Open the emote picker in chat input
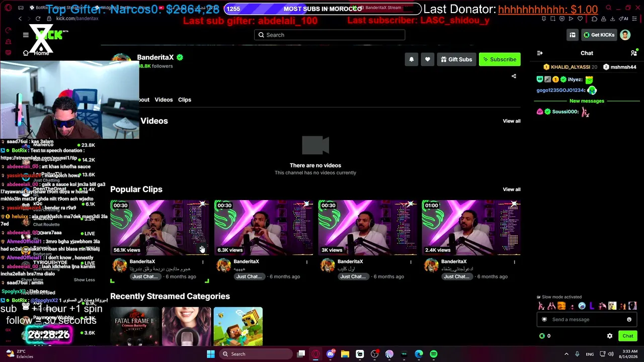 (x=629, y=319)
